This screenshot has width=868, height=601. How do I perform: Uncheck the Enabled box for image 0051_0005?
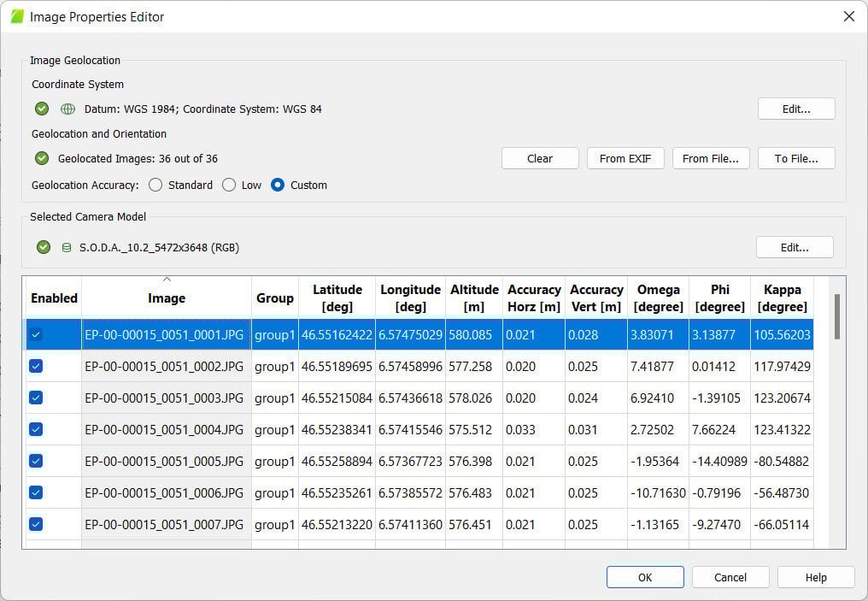tap(35, 461)
